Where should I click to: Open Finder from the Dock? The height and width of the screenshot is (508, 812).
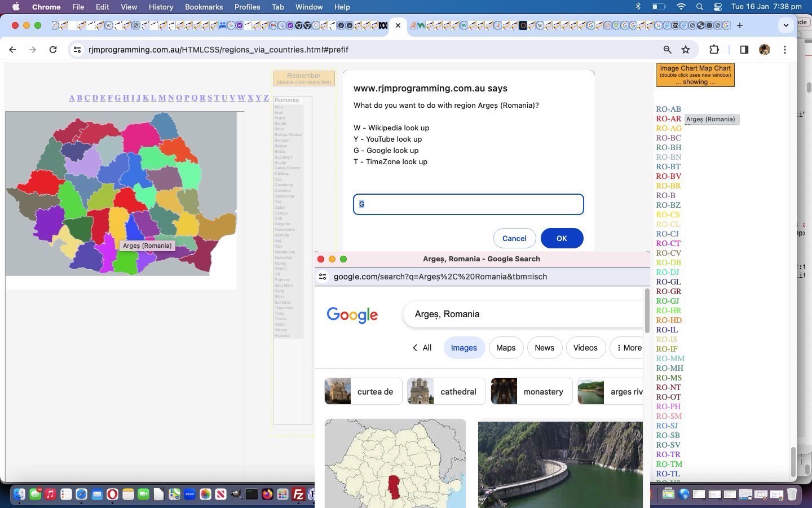[x=20, y=494]
